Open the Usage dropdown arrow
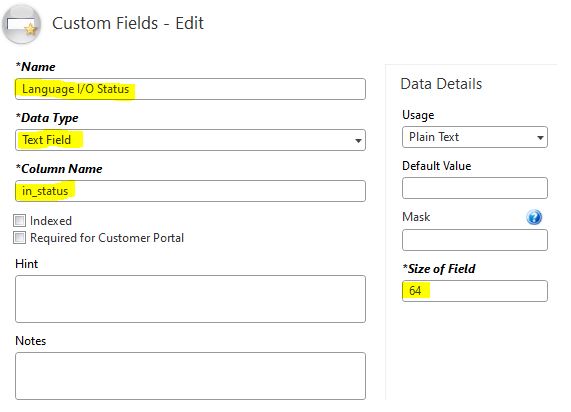571x412 pixels. point(540,137)
